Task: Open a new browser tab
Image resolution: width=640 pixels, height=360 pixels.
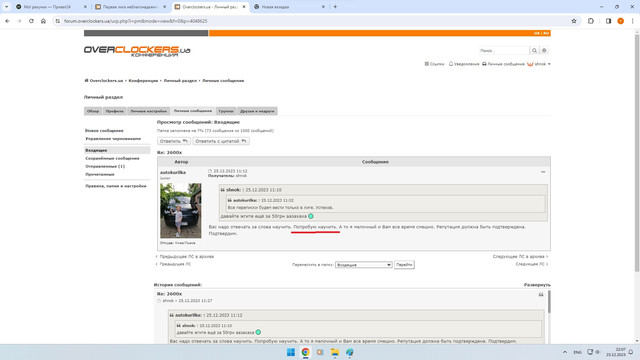Action: tap(335, 7)
